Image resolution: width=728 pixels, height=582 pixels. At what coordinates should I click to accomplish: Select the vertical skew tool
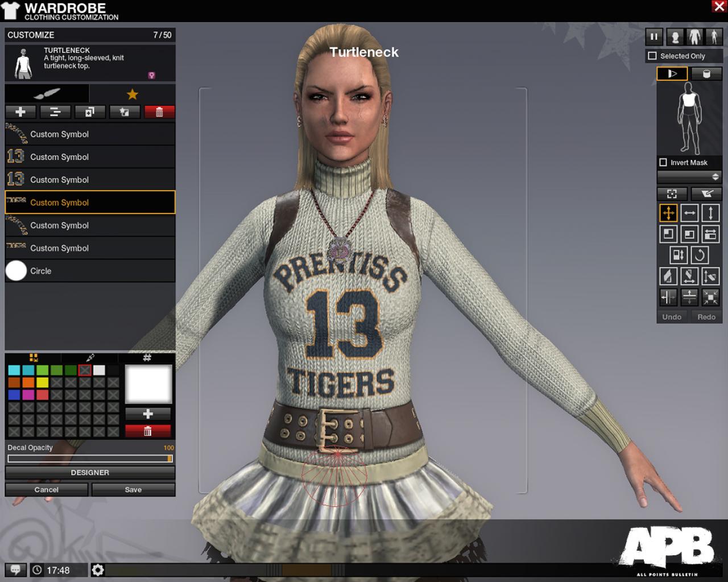click(710, 276)
